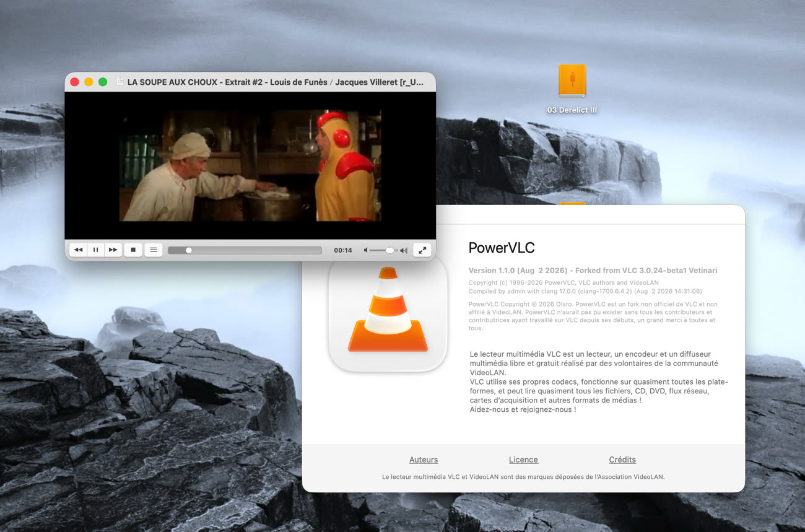
Task: Zoom the player window with the green button
Action: click(x=103, y=82)
